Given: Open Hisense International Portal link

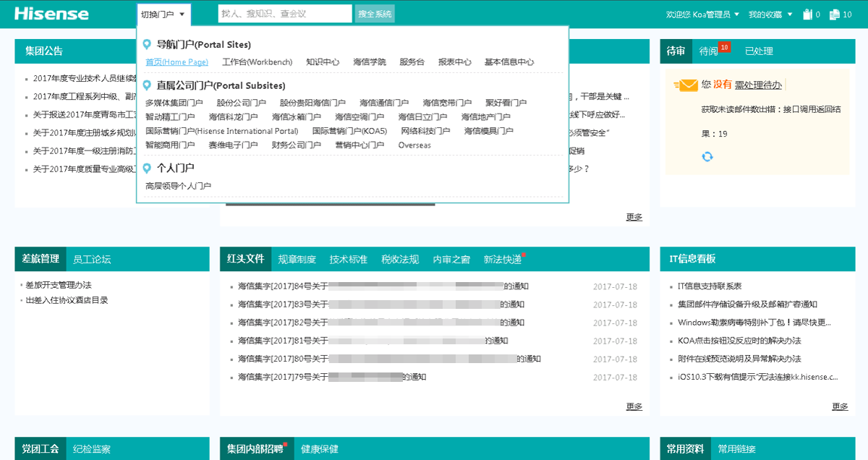Looking at the screenshot, I should (x=222, y=131).
